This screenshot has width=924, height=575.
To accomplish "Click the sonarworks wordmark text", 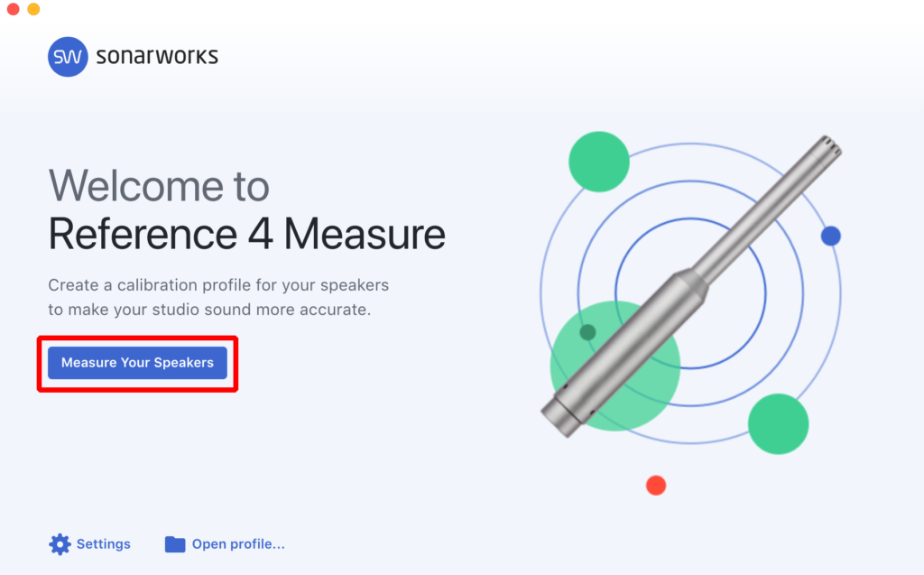I will pyautogui.click(x=157, y=56).
